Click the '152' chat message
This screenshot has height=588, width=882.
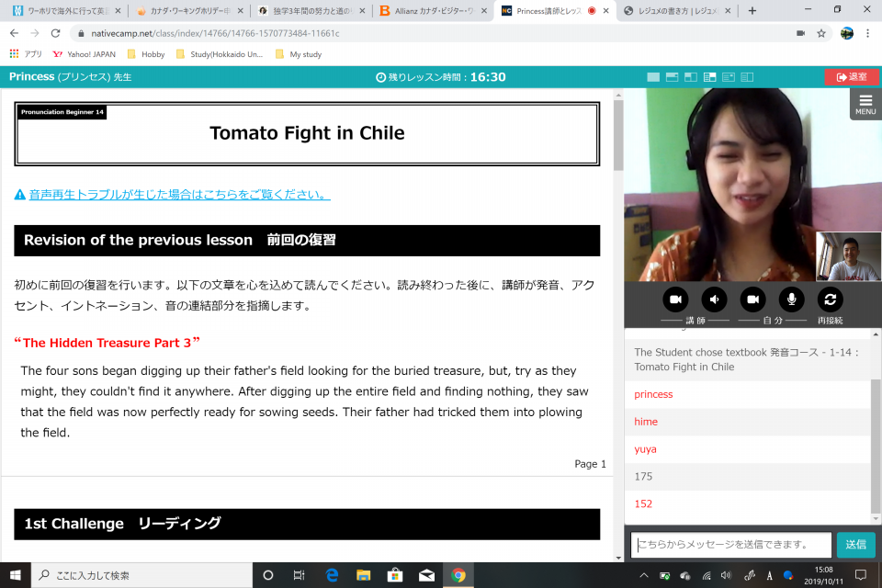pos(643,504)
